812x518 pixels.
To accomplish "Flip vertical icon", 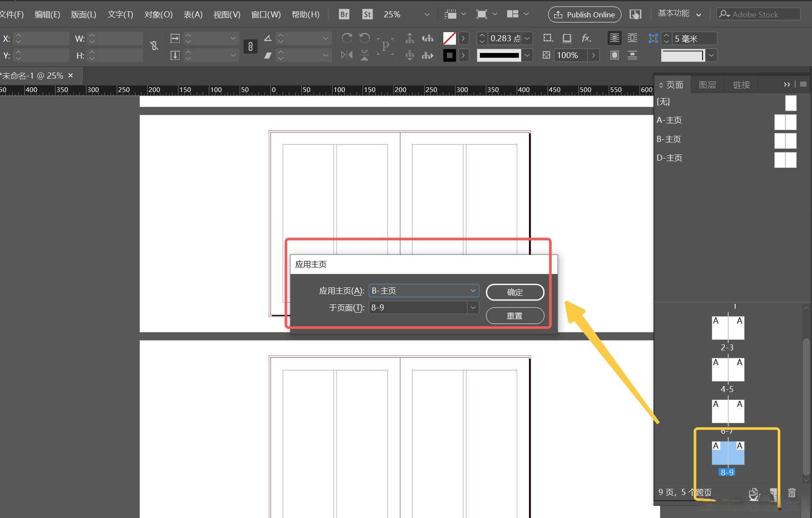I will coord(365,55).
